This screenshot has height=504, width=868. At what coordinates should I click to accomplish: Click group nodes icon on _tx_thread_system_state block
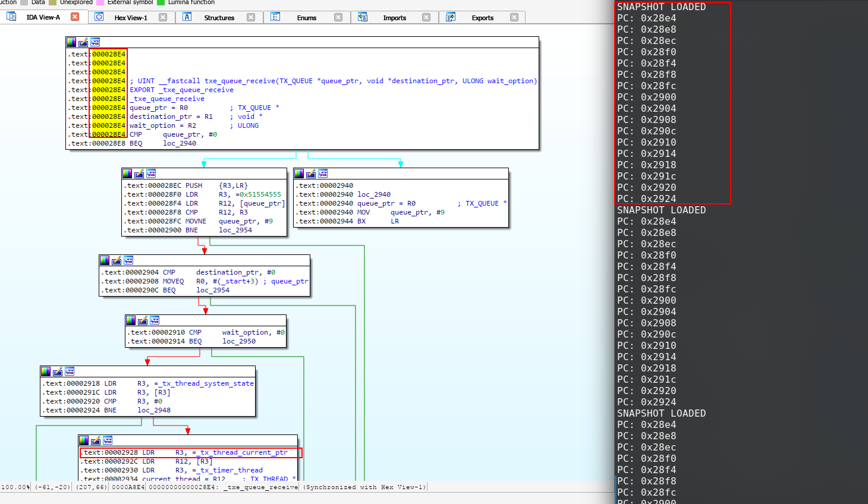tap(70, 371)
